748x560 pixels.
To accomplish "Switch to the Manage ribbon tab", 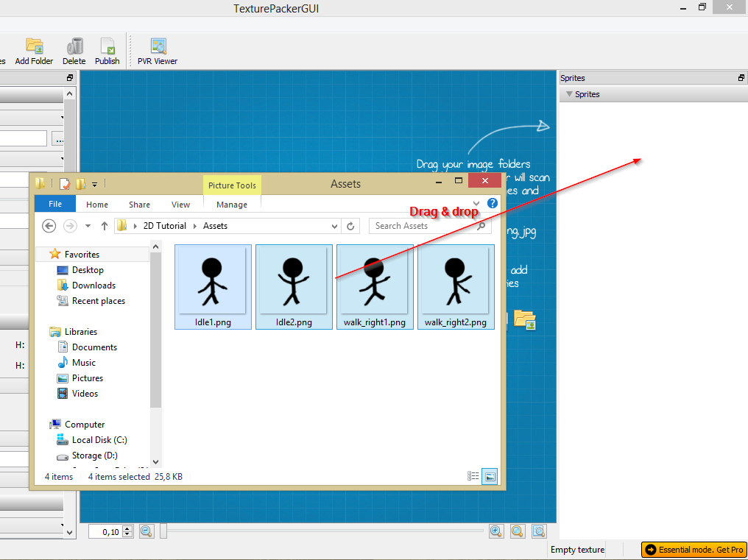I will tap(232, 205).
